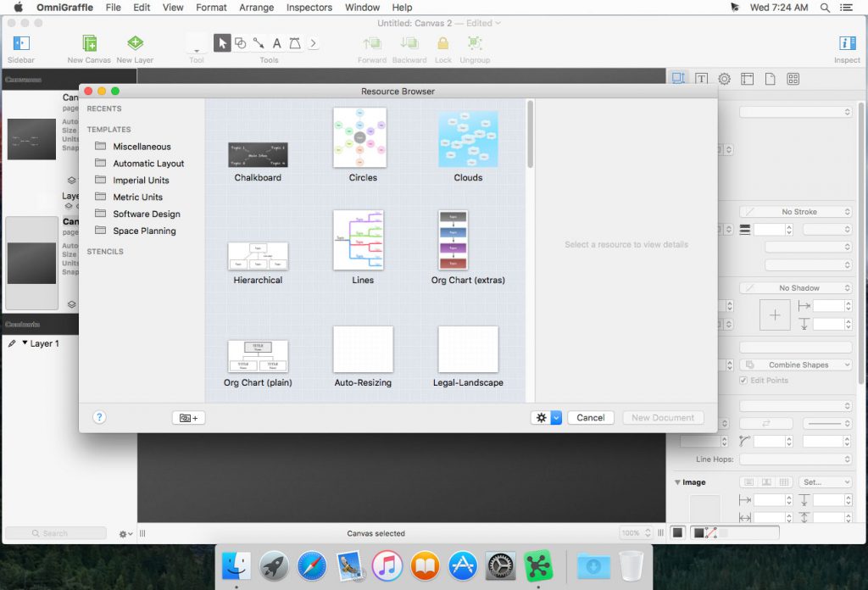
Task: Open the No Shadow dropdown
Action: [795, 287]
